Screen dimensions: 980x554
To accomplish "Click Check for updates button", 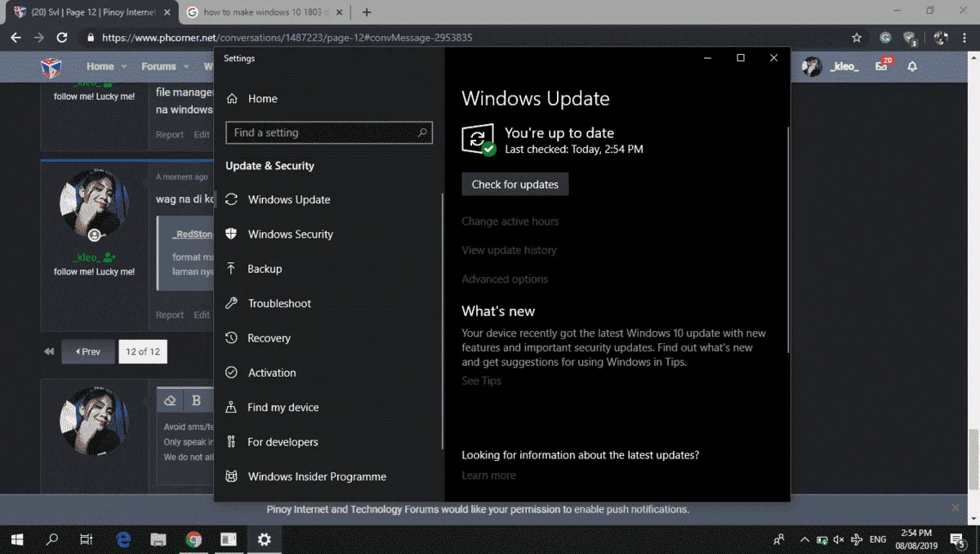I will coord(515,184).
